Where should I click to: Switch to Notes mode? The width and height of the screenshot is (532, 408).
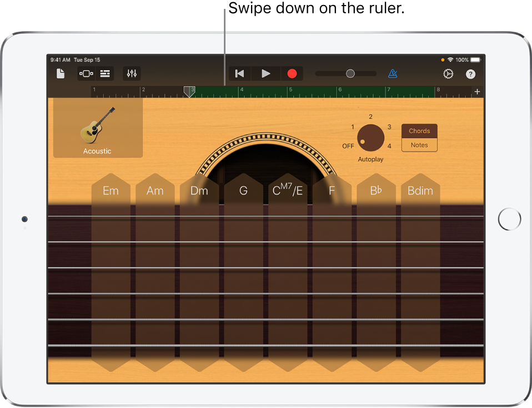pyautogui.click(x=419, y=145)
